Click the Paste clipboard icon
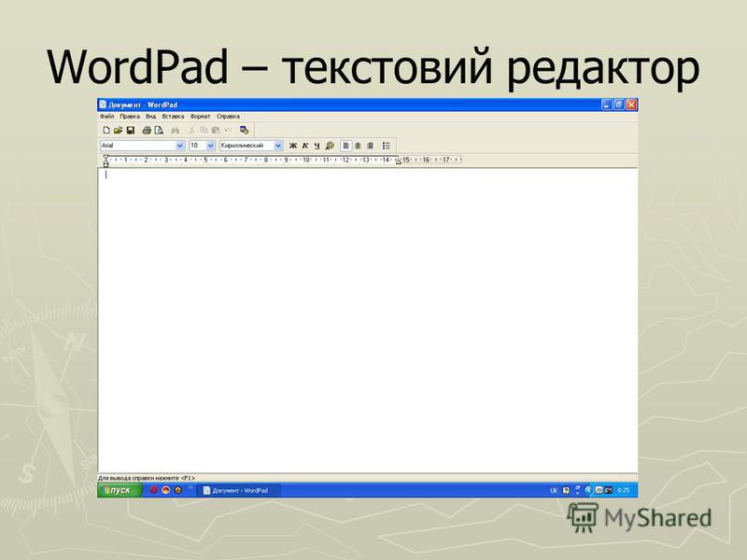 tap(216, 130)
